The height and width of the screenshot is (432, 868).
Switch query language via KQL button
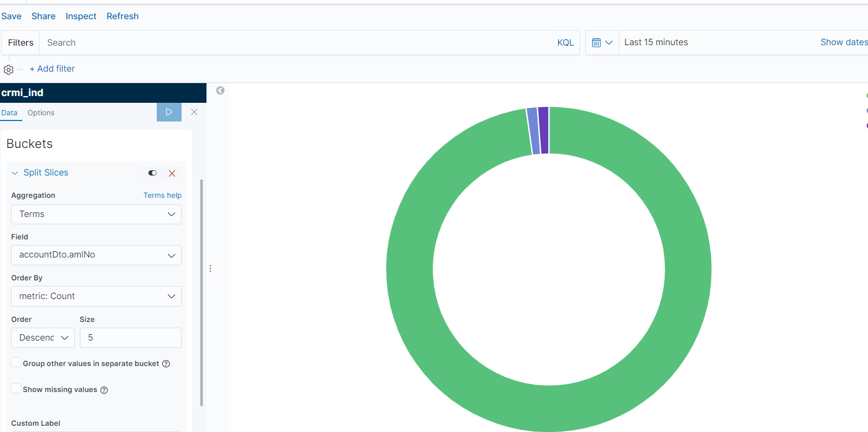tap(566, 43)
